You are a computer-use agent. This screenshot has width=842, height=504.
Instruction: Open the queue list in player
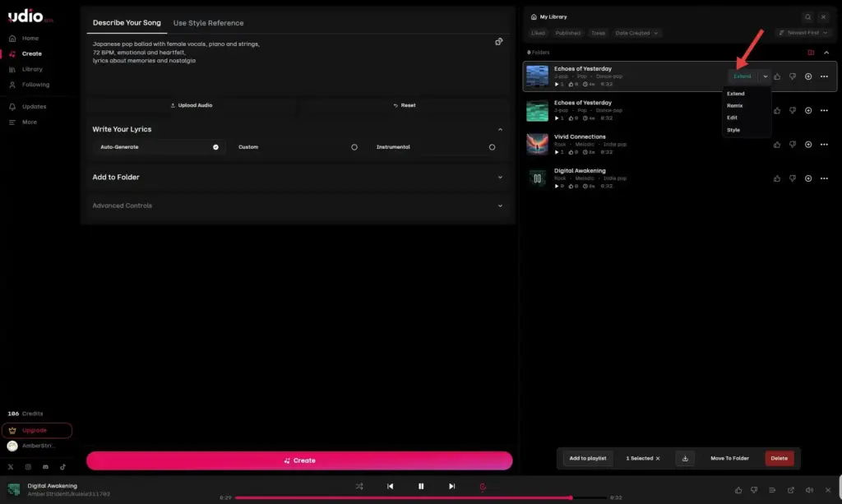click(772, 490)
